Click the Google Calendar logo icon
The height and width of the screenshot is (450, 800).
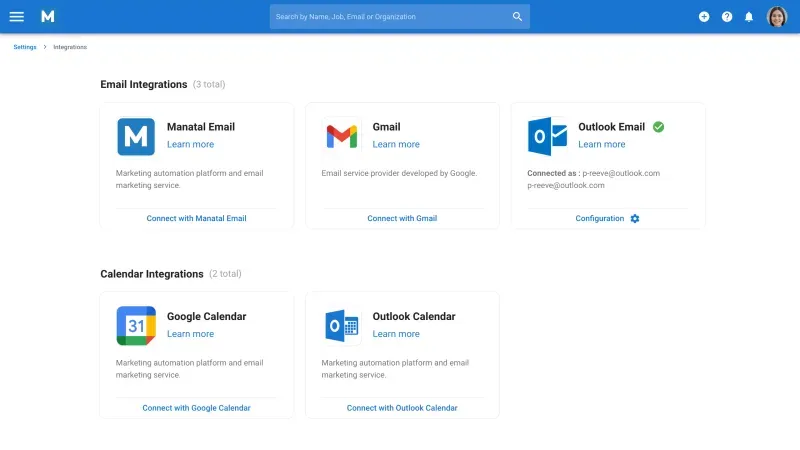pos(136,326)
